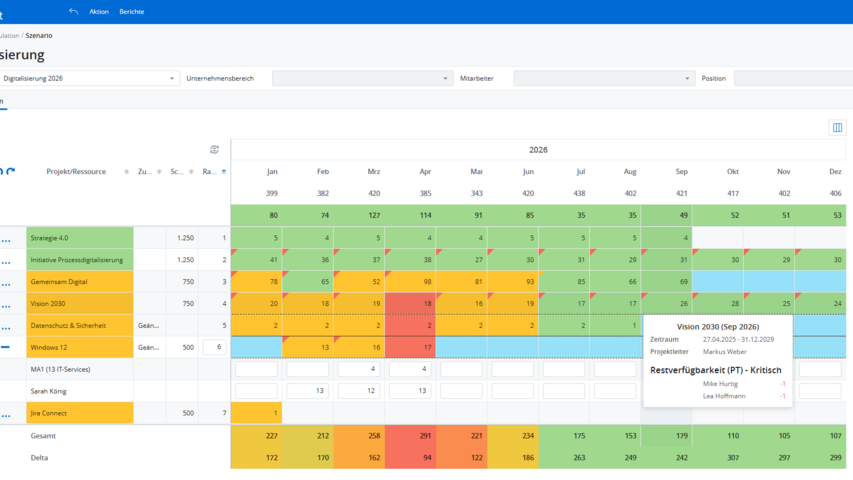Image resolution: width=853 pixels, height=480 pixels.
Task: Collapse the Windows 12 row with minus icon
Action: point(6,348)
